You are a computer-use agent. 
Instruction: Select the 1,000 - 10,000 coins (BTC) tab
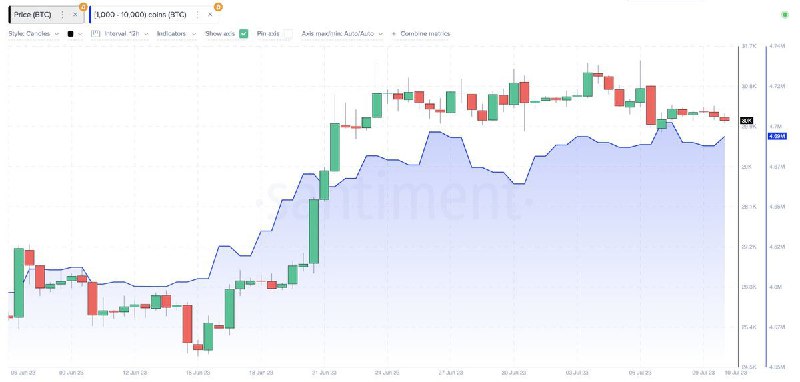tap(137, 15)
